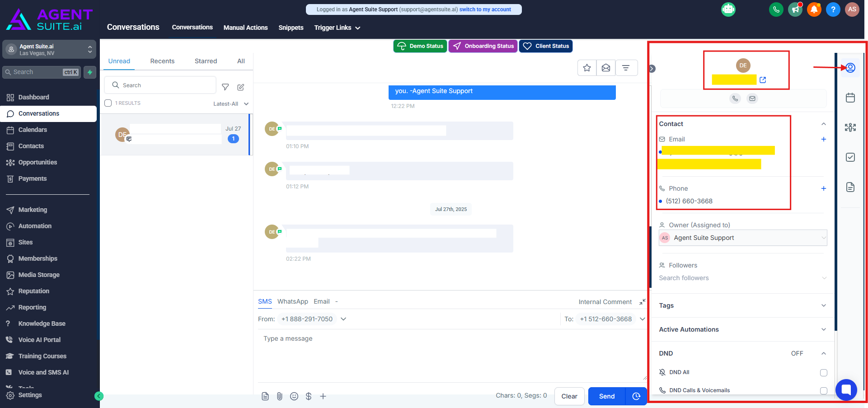Click the green chatbot icon in header

click(728, 9)
